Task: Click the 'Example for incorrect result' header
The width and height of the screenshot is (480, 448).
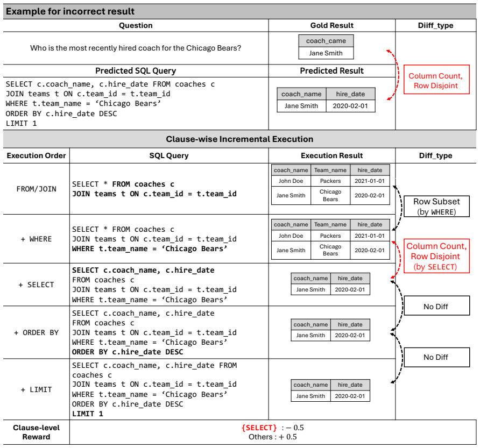Action: [x=70, y=11]
